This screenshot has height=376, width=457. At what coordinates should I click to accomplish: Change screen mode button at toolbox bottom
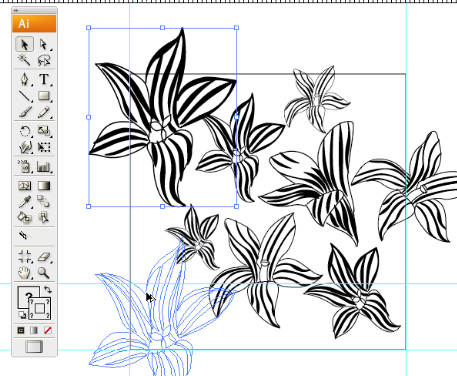pyautogui.click(x=34, y=347)
